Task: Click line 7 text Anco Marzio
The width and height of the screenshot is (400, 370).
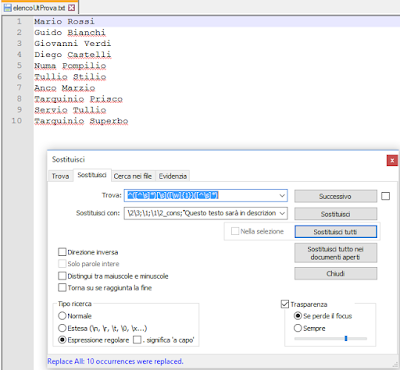Action: click(65, 88)
